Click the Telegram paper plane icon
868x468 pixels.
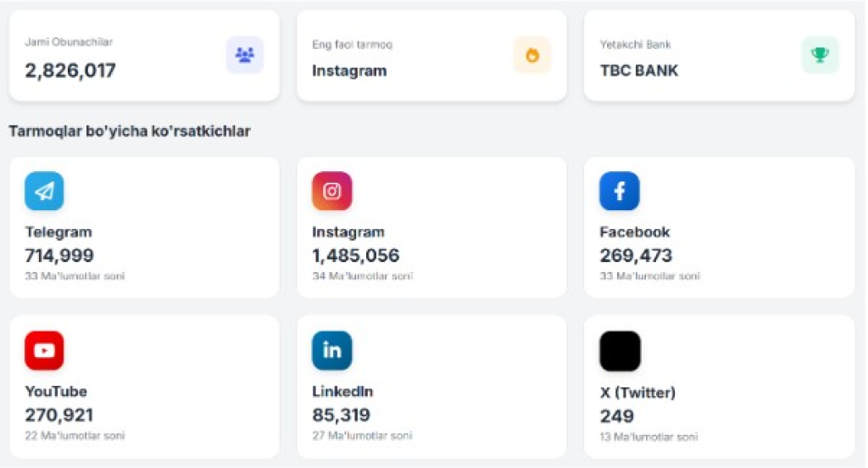[44, 192]
